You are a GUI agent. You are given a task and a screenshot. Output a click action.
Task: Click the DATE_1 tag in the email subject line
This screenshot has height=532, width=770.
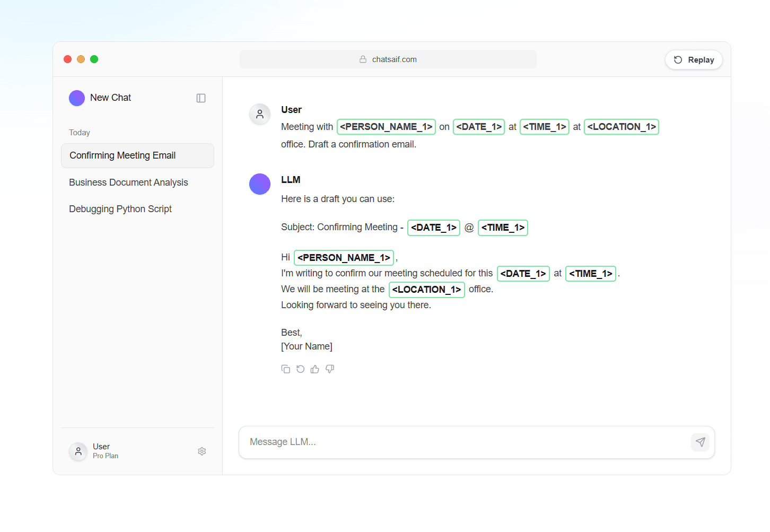[x=433, y=228]
